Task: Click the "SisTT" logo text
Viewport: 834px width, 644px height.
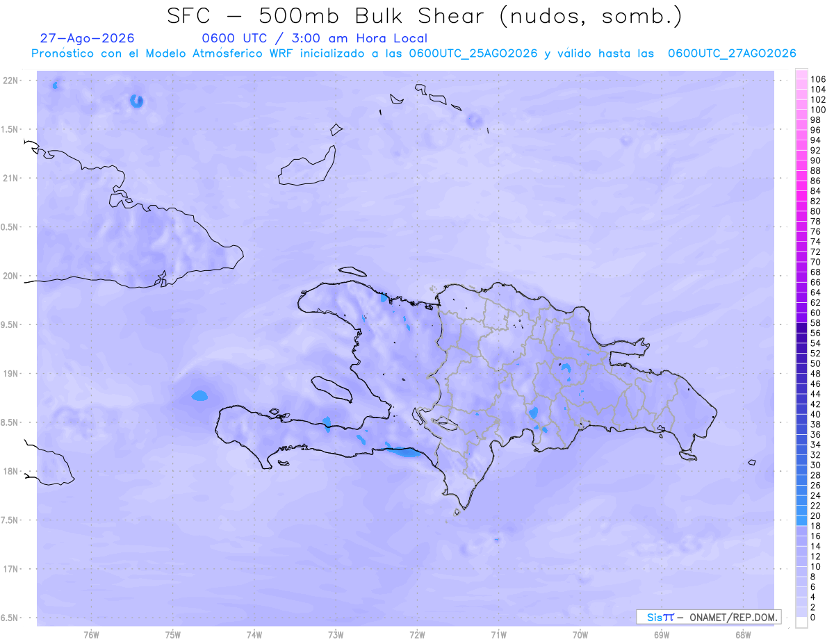Action: tap(660, 617)
